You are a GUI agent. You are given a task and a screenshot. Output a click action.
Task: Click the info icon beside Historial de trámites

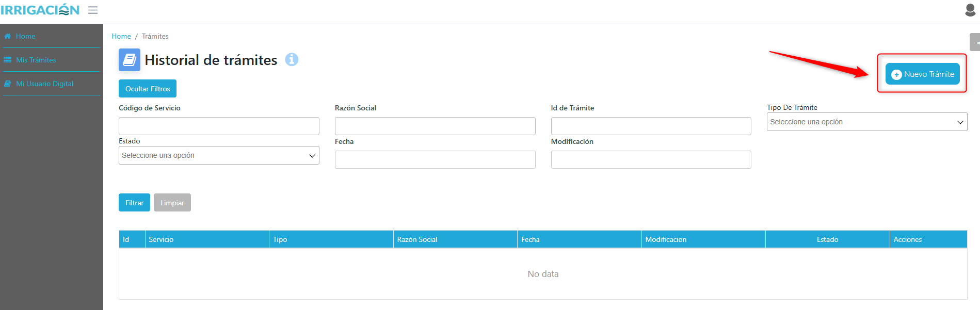pyautogui.click(x=292, y=60)
